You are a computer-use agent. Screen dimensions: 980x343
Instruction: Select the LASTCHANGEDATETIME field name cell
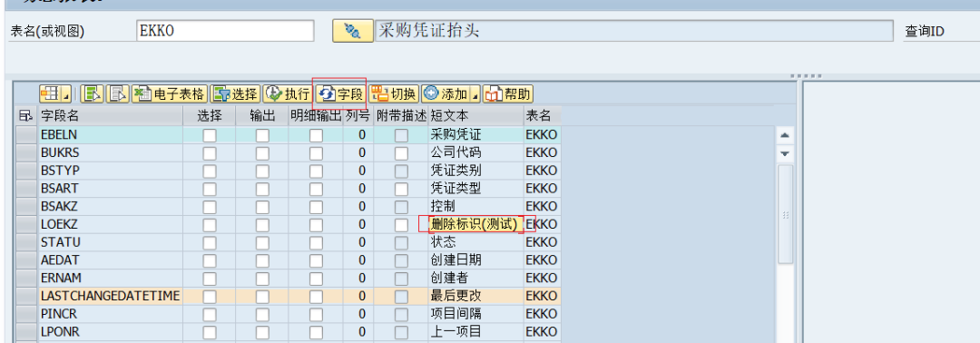pyautogui.click(x=110, y=296)
